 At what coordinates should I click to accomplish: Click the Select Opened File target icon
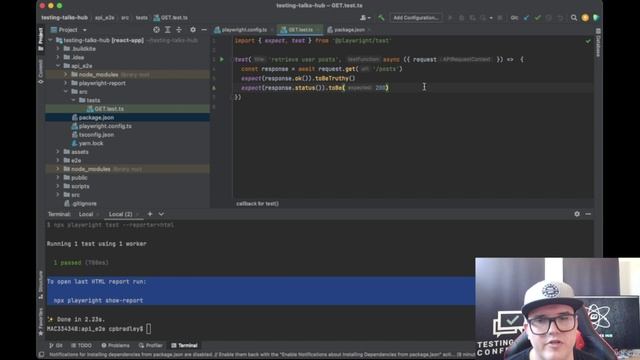tap(156, 30)
